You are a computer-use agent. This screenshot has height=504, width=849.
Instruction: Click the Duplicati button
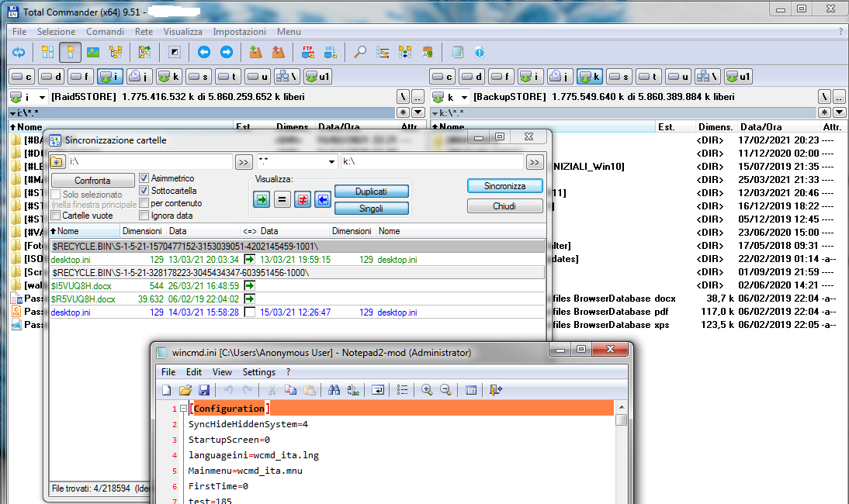(x=372, y=192)
